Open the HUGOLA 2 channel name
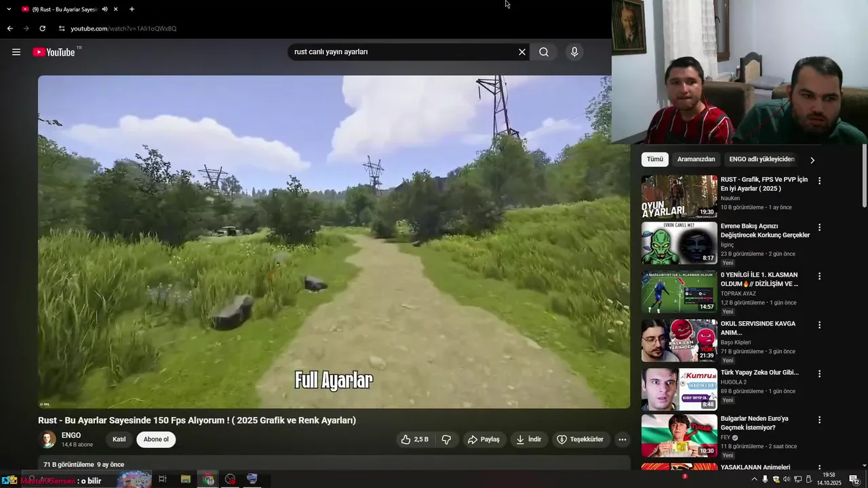Viewport: 868px width, 488px height. pyautogui.click(x=733, y=382)
